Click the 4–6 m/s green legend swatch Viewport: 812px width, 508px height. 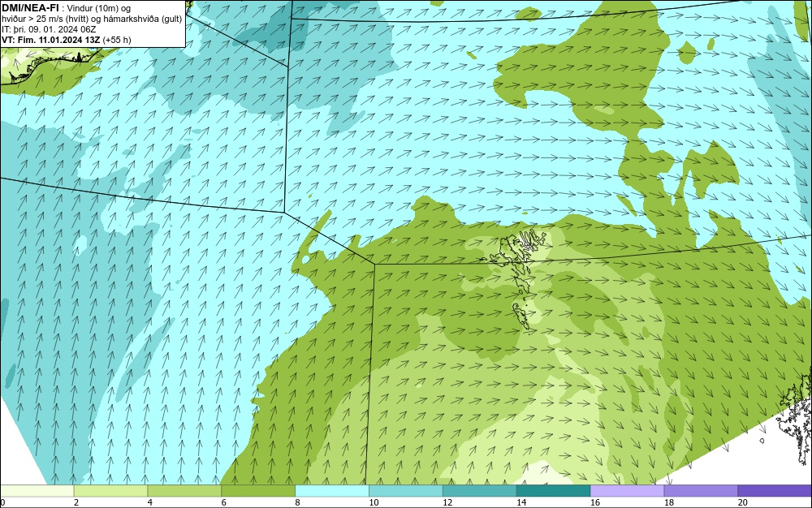coord(184,490)
